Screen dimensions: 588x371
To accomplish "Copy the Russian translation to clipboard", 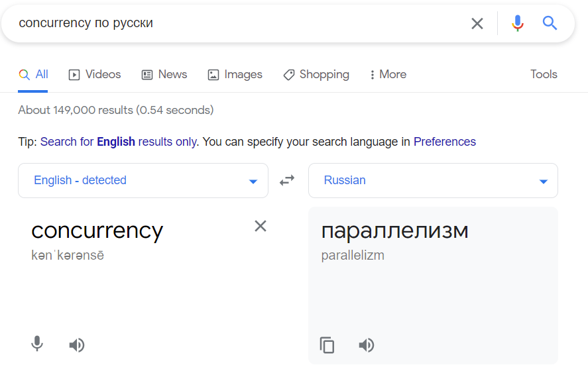I will point(327,344).
